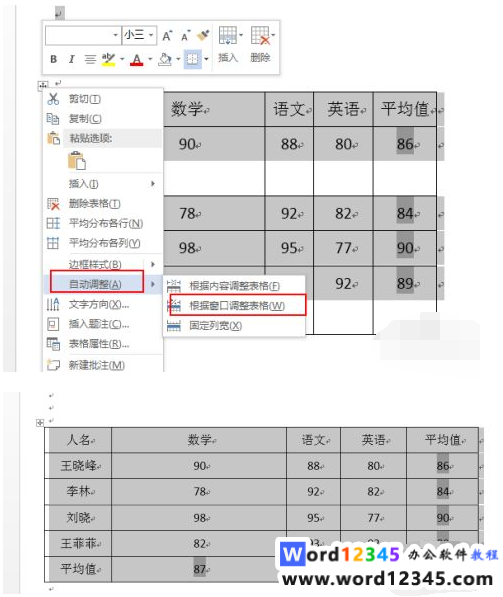The width and height of the screenshot is (503, 597).
Task: Click the delete table icon in menu
Action: tap(53, 204)
